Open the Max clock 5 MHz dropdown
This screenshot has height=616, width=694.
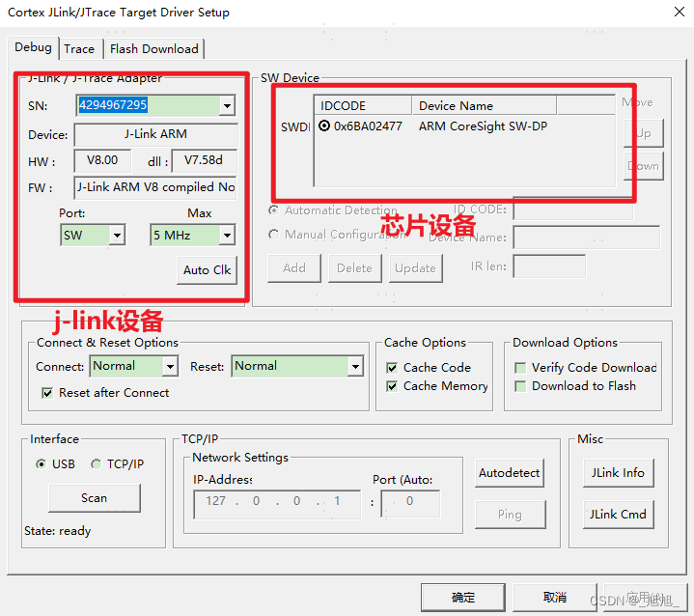(227, 236)
